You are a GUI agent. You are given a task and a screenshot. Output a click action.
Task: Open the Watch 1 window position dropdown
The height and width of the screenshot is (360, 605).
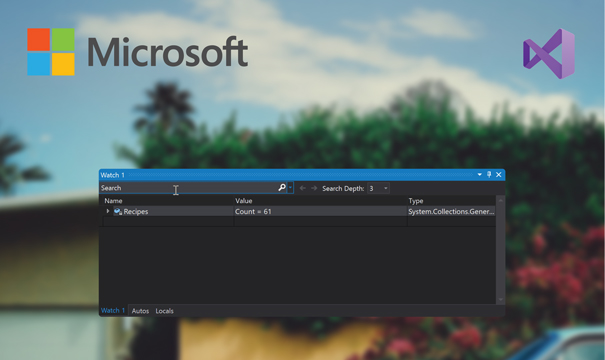point(480,174)
